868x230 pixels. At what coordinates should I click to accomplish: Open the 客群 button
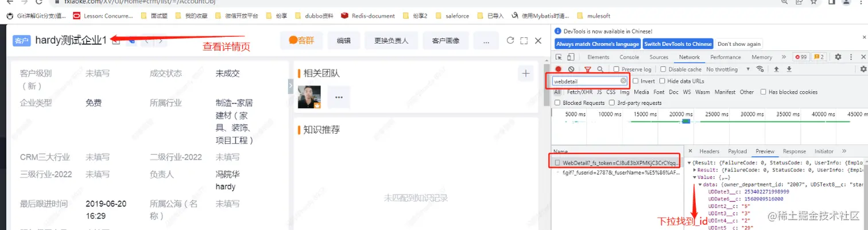click(x=301, y=41)
